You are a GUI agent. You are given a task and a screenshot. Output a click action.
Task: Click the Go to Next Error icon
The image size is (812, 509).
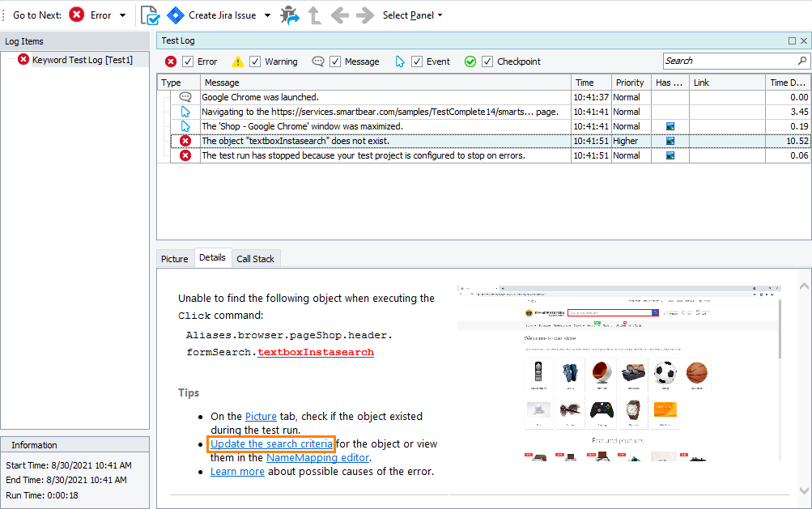tap(77, 15)
